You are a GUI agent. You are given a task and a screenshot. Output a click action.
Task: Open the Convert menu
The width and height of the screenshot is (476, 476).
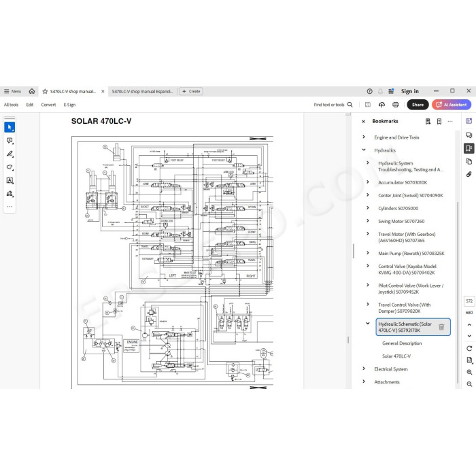click(x=48, y=105)
